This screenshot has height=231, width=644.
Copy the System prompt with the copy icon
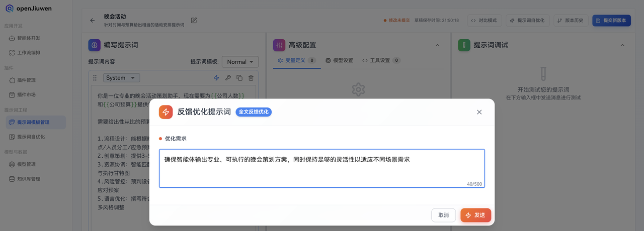(x=239, y=78)
